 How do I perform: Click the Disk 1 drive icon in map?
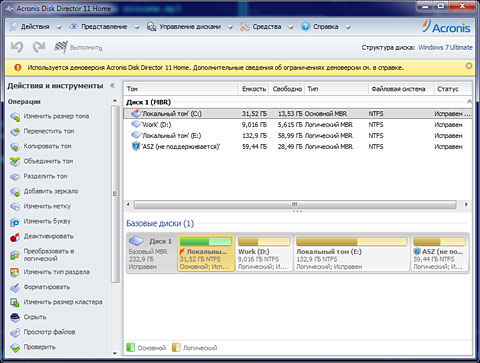(x=136, y=241)
